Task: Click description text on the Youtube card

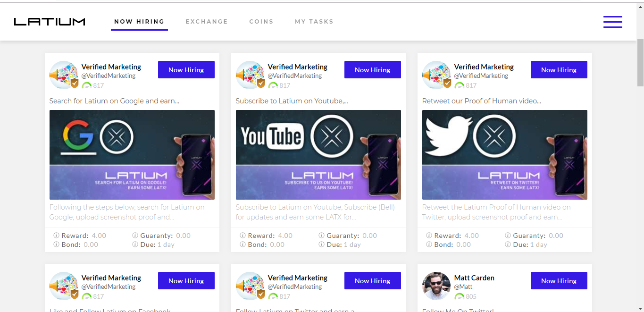Action: (x=315, y=212)
